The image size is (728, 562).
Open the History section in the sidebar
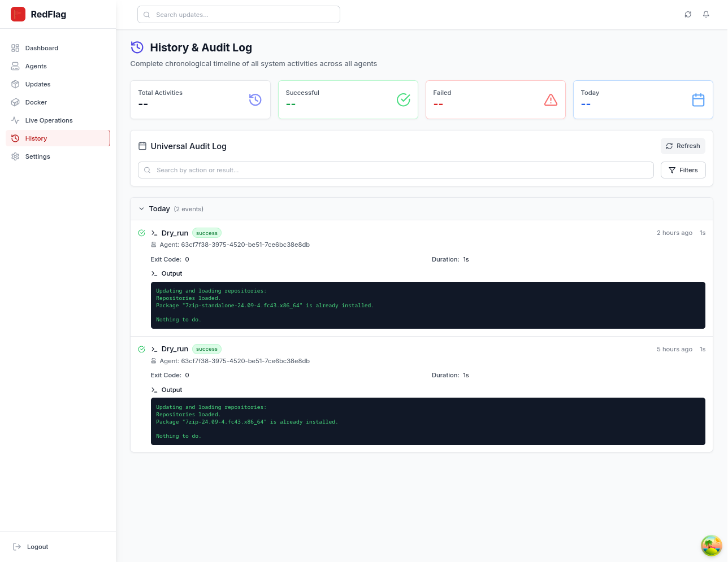tap(36, 138)
